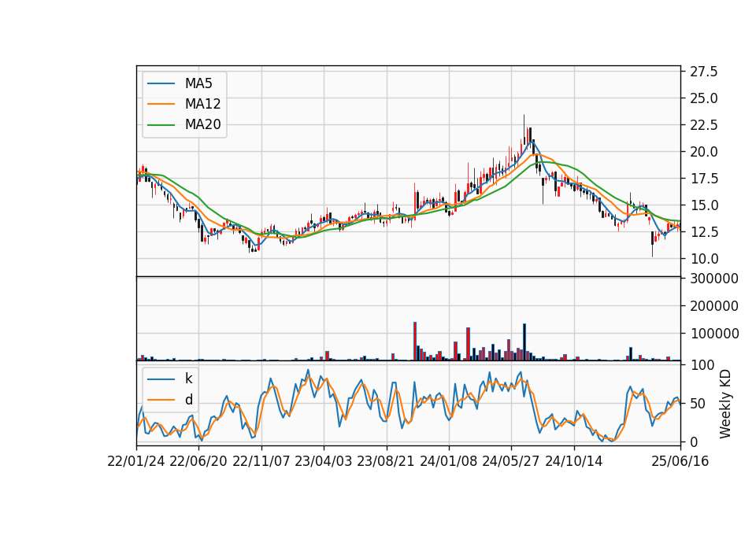Click the 17.5 price axis tick
The width and height of the screenshot is (756, 543).
point(704,179)
